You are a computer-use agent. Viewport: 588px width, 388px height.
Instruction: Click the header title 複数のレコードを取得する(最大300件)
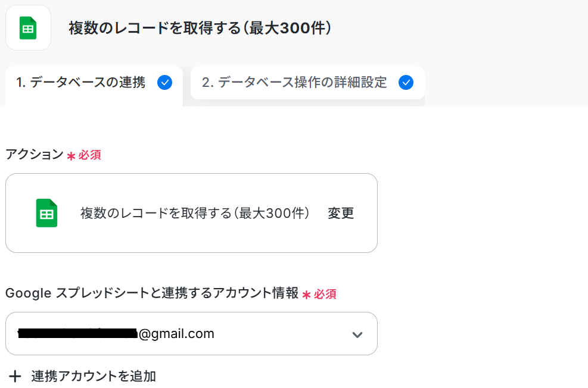pos(200,28)
